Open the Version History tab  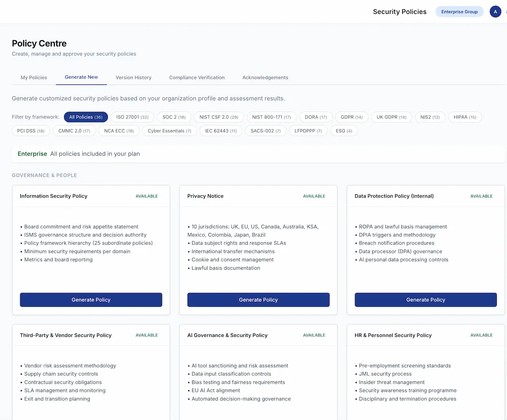click(134, 77)
